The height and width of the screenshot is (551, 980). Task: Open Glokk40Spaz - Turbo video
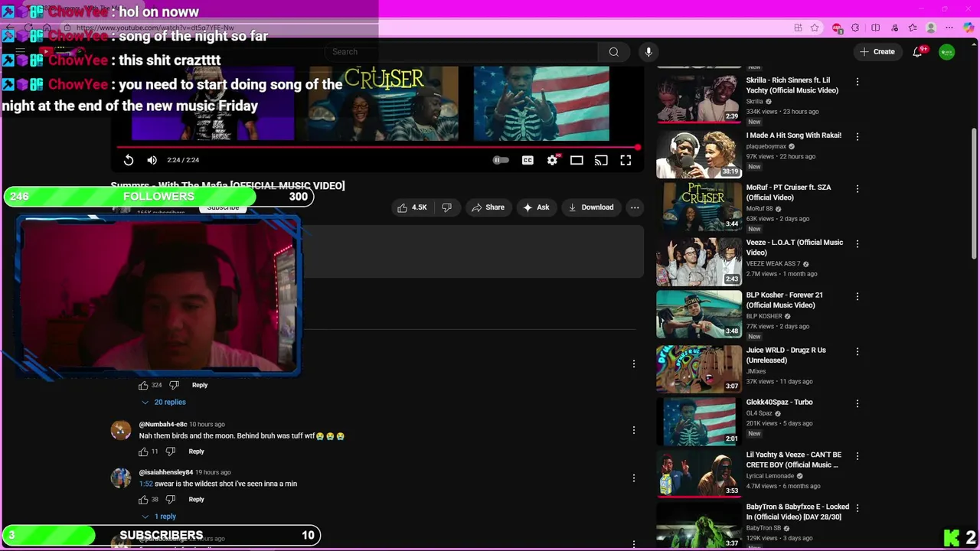coord(779,403)
